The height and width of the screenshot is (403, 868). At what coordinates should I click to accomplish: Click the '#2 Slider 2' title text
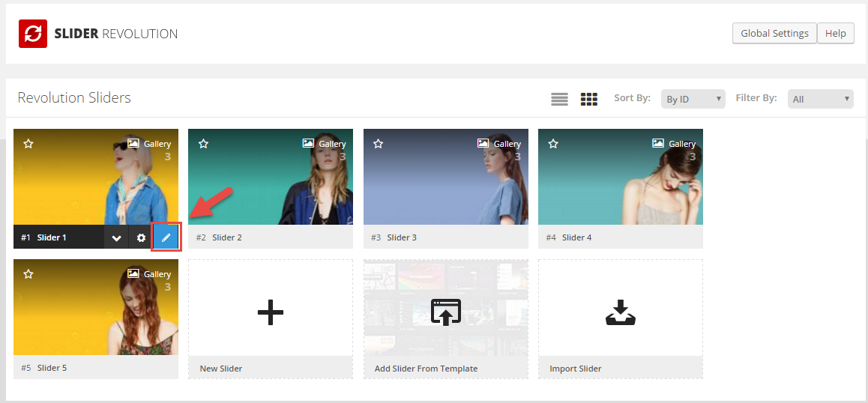pyautogui.click(x=219, y=237)
